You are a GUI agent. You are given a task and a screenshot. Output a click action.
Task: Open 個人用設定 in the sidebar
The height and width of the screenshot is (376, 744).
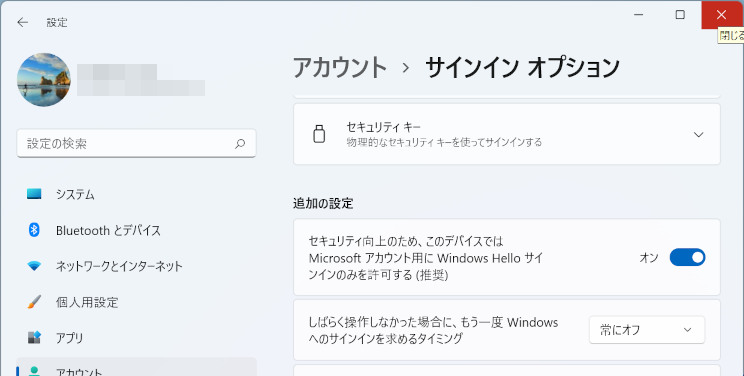(136, 302)
